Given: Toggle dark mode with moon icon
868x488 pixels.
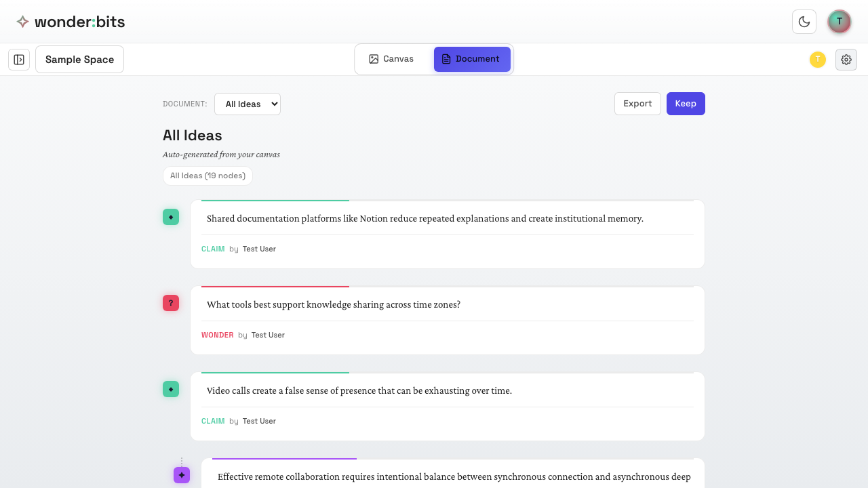Looking at the screenshot, I should click(804, 22).
